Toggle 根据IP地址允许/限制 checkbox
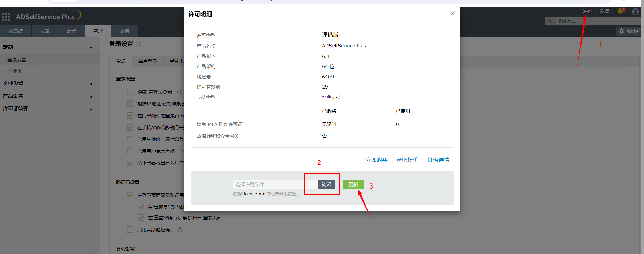Image resolution: width=644 pixels, height=254 pixels. pyautogui.click(x=130, y=103)
